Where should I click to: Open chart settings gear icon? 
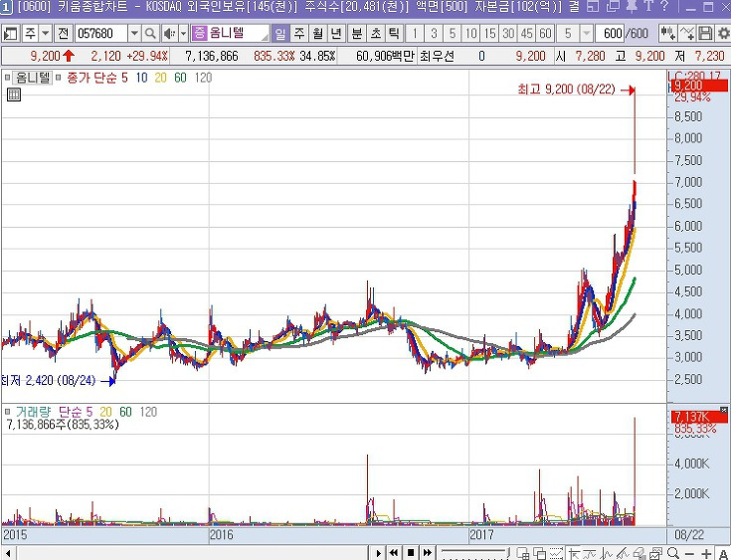coord(724,34)
